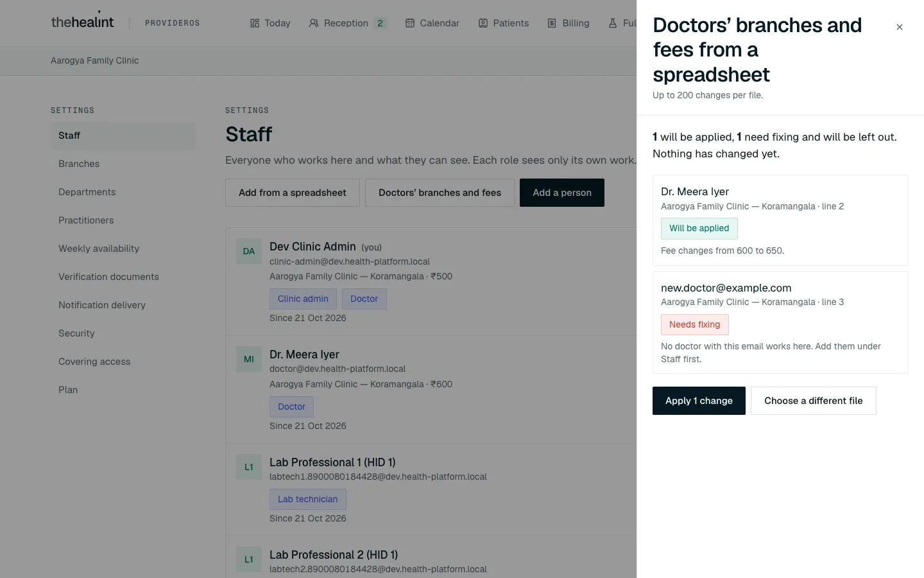Select Weekly availability in settings sidebar
The width and height of the screenshot is (924, 578).
[x=123, y=249]
